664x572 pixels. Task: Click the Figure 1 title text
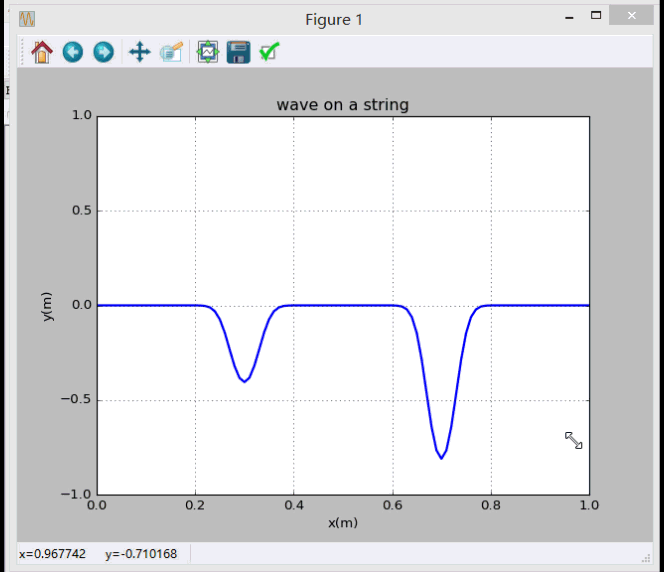pos(334,20)
